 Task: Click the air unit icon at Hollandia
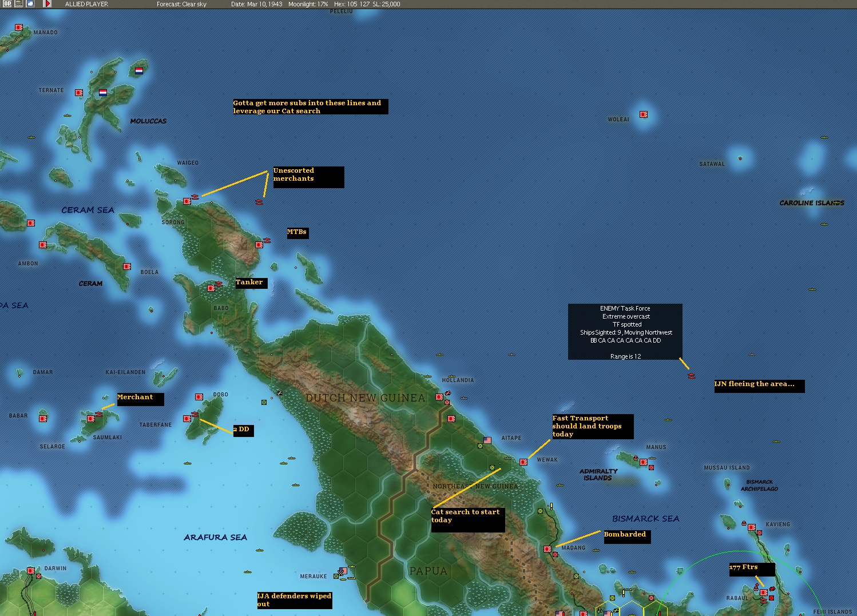point(448,393)
